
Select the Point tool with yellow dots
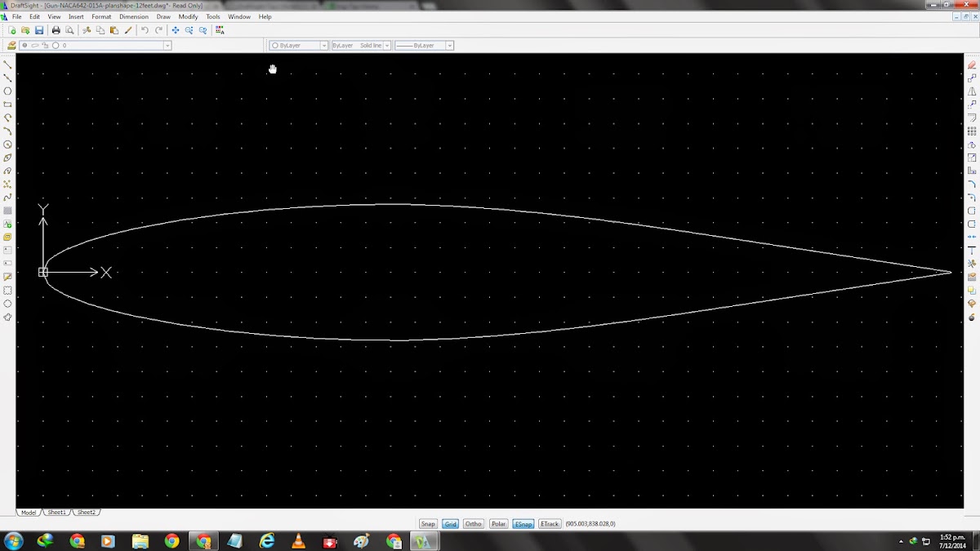click(8, 184)
